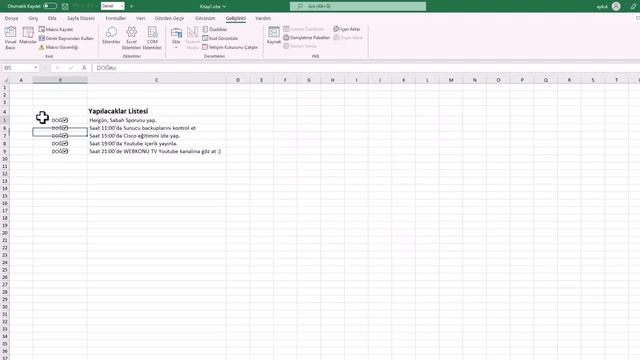Click the Select All corner triangle

click(x=5, y=80)
